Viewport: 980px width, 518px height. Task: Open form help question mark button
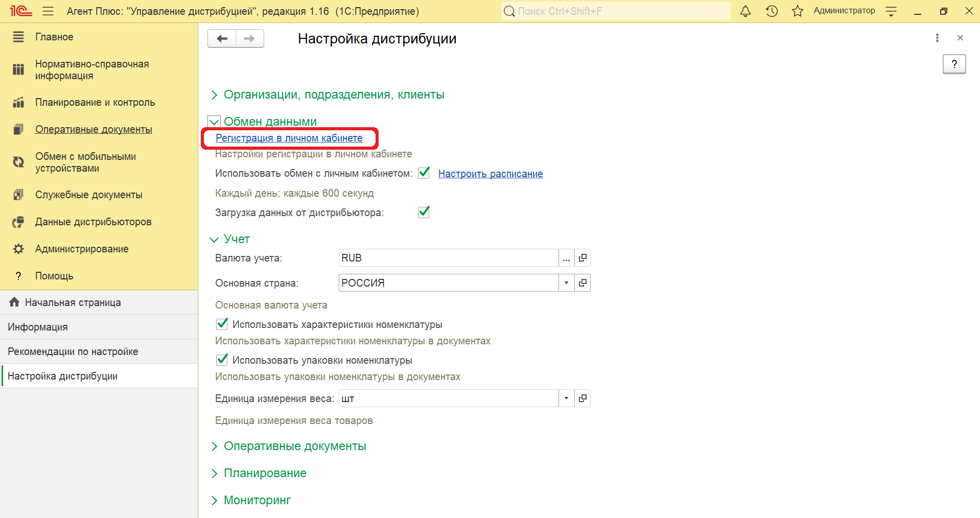(954, 64)
